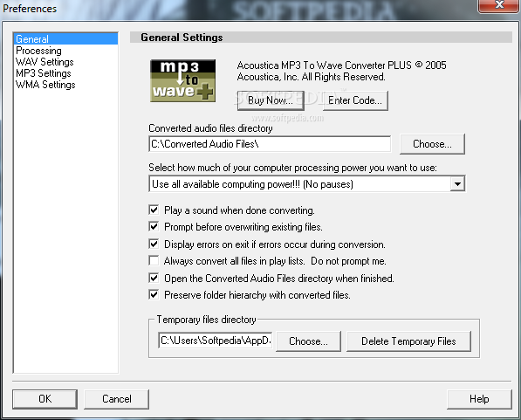The width and height of the screenshot is (521, 420).
Task: Open WMA Settings page
Action: 45,85
